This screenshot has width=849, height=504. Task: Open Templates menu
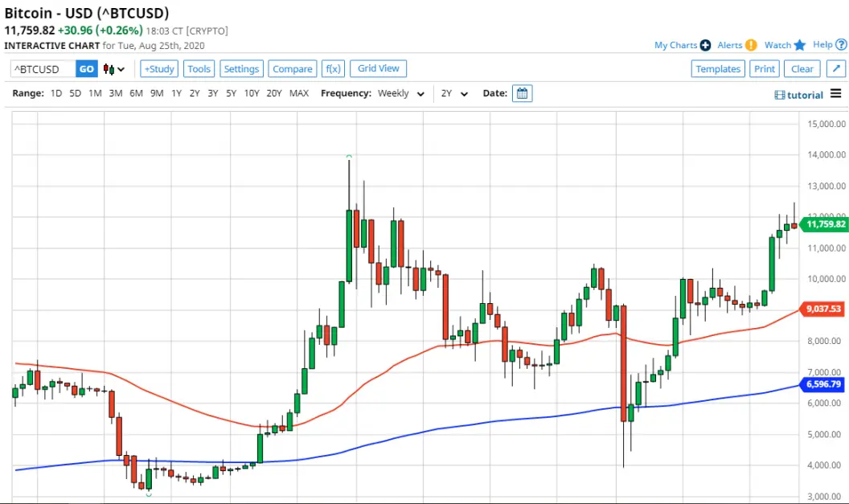coord(718,69)
